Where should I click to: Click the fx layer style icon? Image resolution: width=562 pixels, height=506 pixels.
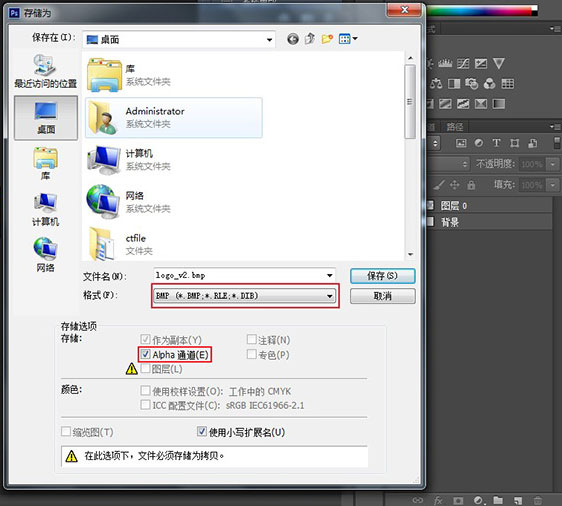click(x=438, y=500)
